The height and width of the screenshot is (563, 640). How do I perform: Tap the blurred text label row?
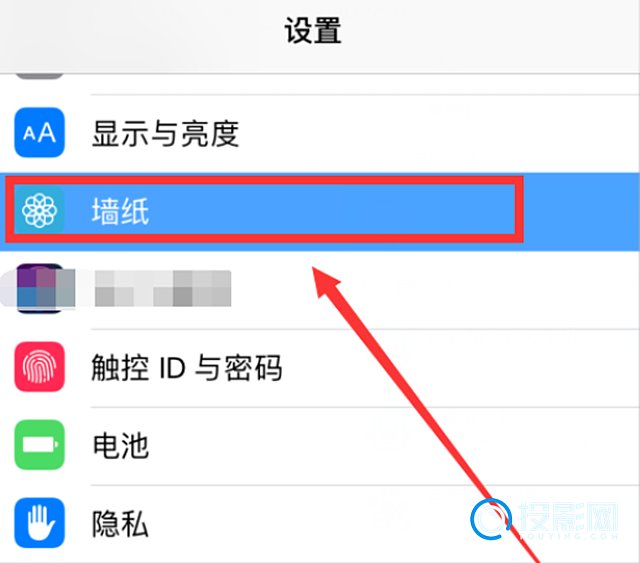[163, 288]
